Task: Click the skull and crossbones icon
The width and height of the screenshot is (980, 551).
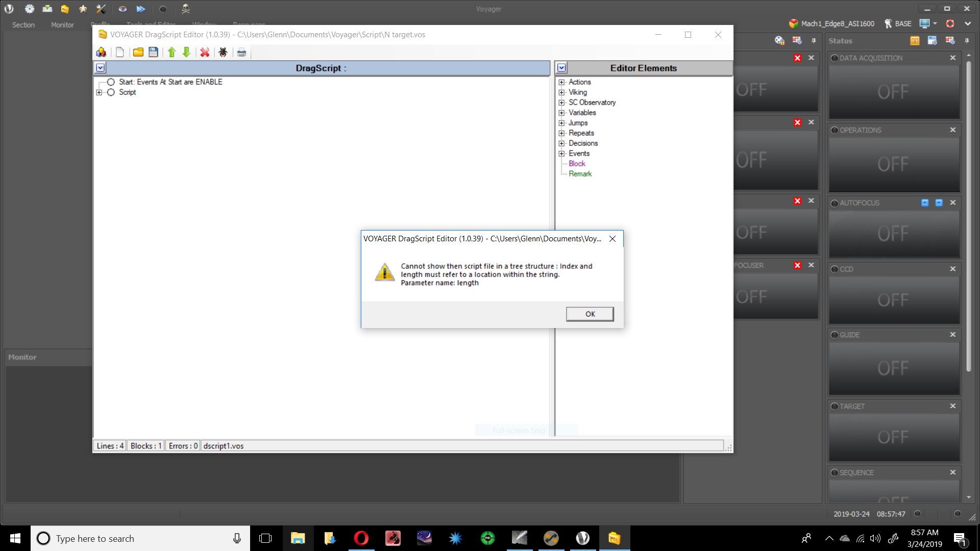Action: tap(185, 9)
